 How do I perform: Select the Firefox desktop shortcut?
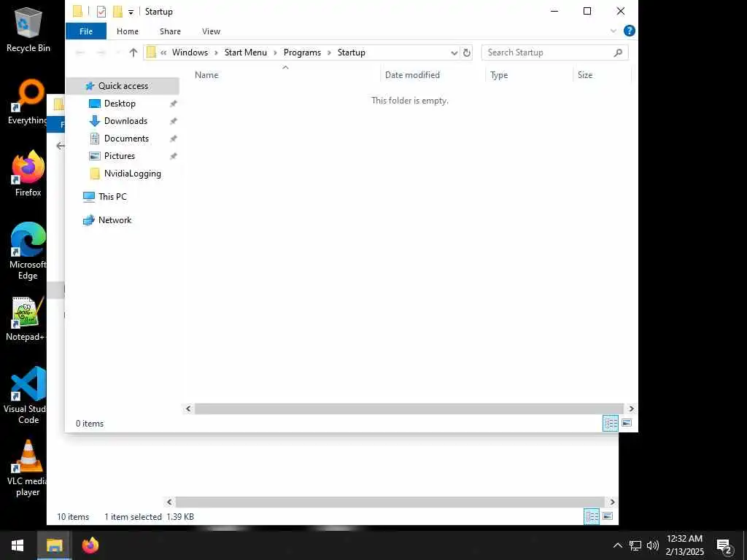[28, 174]
